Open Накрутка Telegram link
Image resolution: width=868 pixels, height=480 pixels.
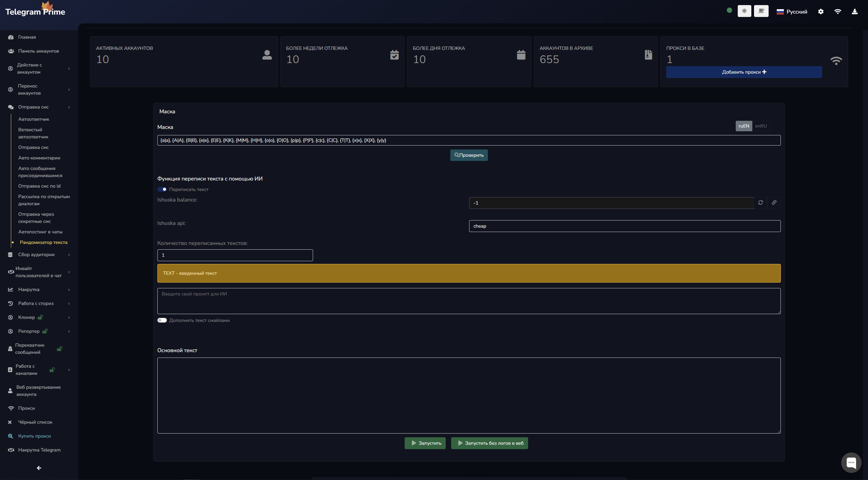(39, 450)
